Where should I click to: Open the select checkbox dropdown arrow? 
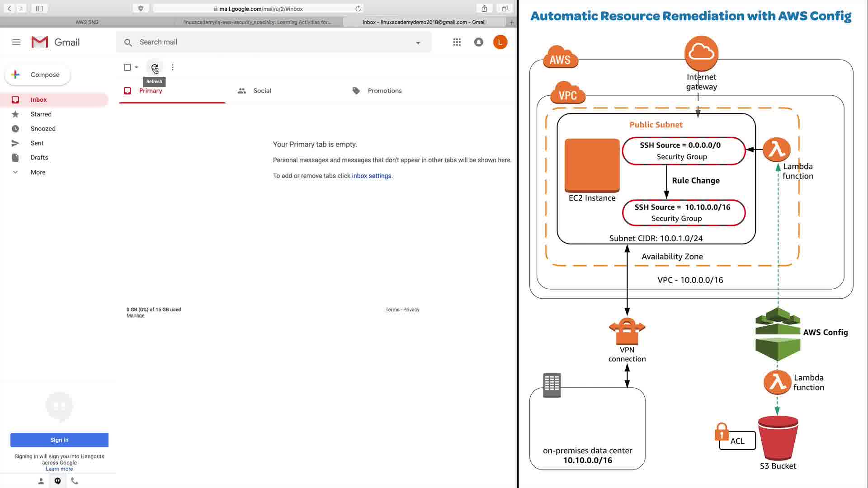click(137, 67)
